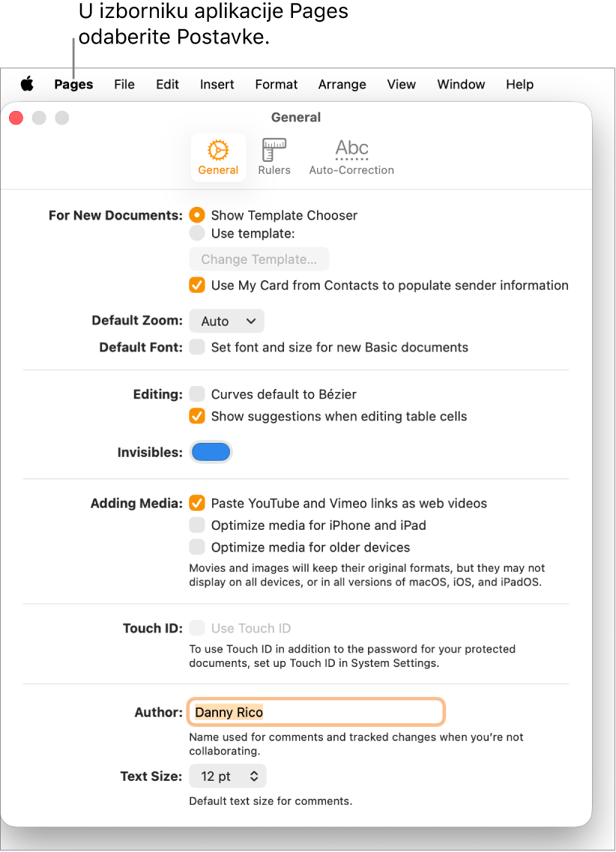This screenshot has width=616, height=852.
Task: Click the Change Template button
Action: [259, 259]
